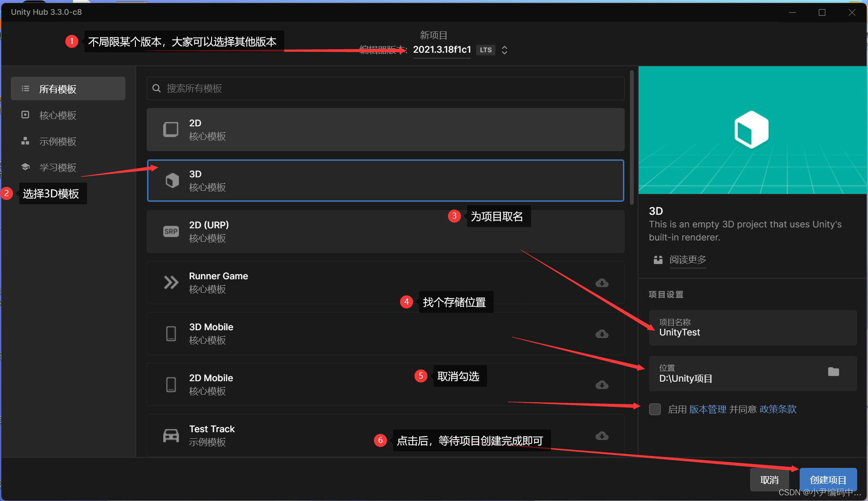Click the 2D Mobile phone icon
The height and width of the screenshot is (501, 868).
tap(171, 384)
